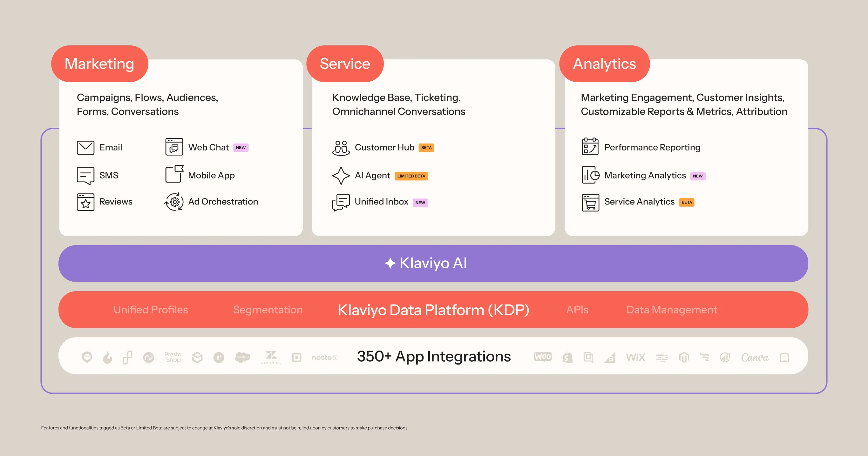Click the SMS speech bubble icon

click(85, 176)
